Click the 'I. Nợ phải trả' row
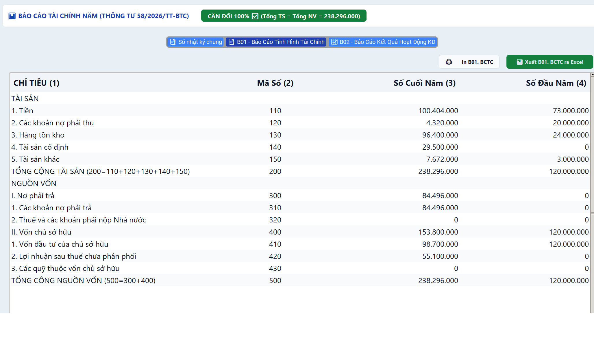Image resolution: width=594 pixels, height=364 pixels. pos(300,196)
